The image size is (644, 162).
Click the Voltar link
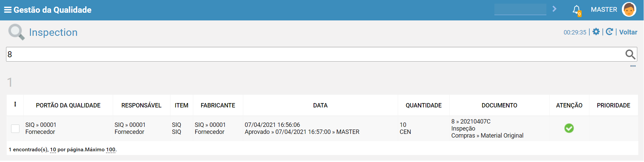pos(628,32)
